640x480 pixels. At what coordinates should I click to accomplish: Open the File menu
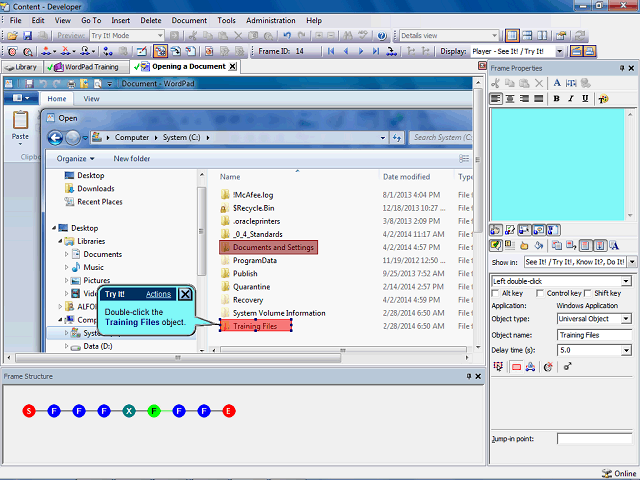tap(16, 20)
